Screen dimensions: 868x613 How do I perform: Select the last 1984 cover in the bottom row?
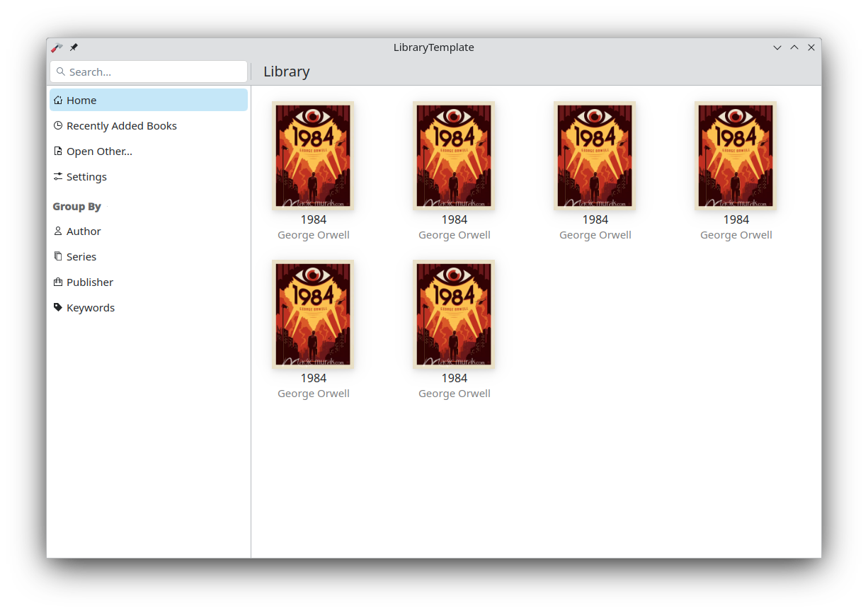coord(454,314)
